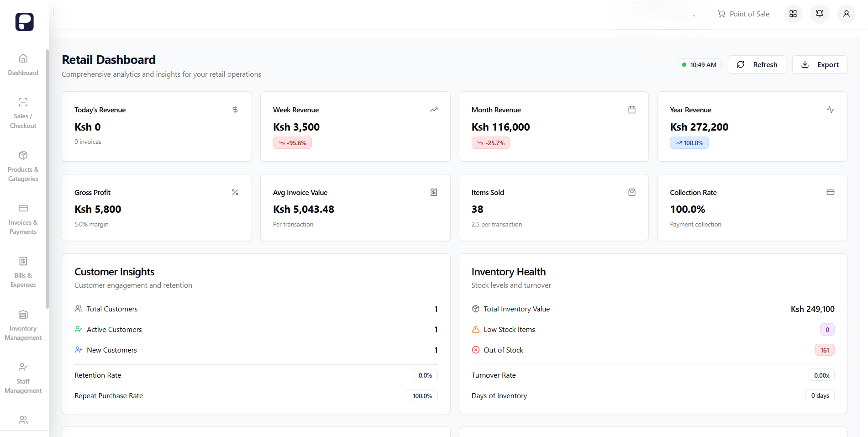Open Products & Categories section
Screen dimensions: 868x437
click(x=23, y=166)
